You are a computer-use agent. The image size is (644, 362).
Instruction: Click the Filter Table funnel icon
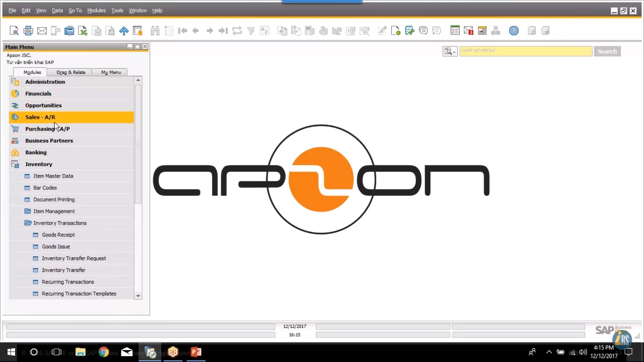tap(251, 31)
